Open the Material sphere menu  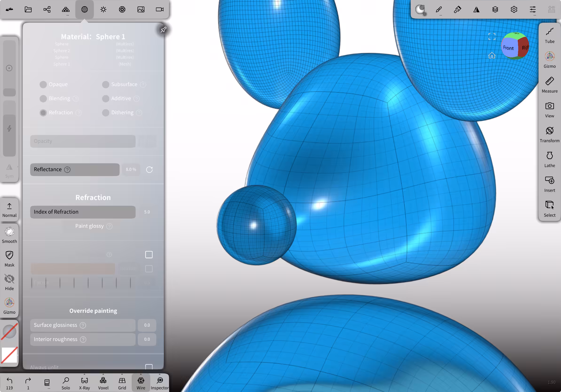point(85,9)
